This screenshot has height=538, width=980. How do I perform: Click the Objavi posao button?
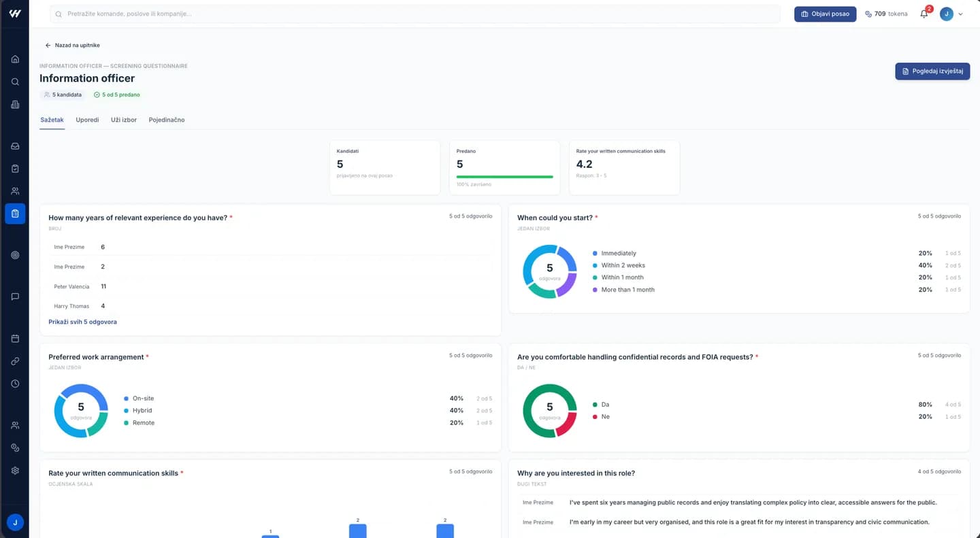point(825,14)
